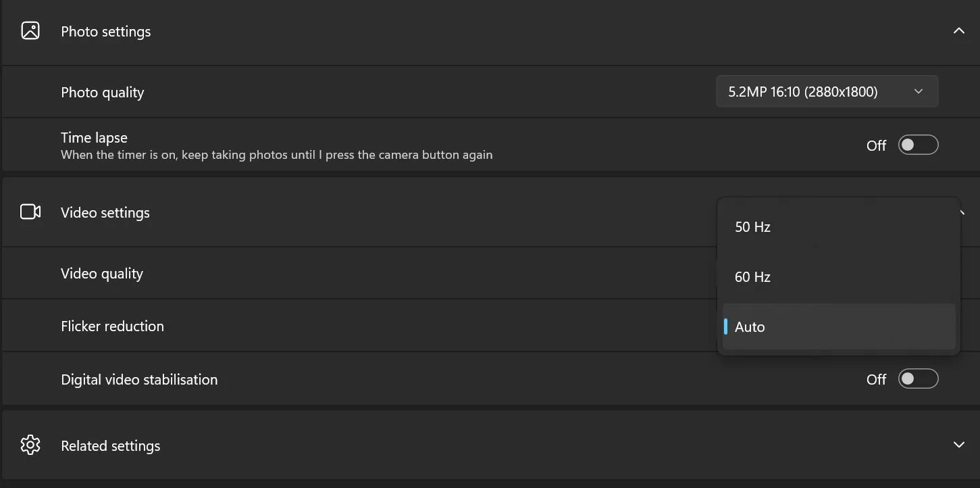Click the Related settings gear icon
980x488 pixels.
tap(30, 445)
